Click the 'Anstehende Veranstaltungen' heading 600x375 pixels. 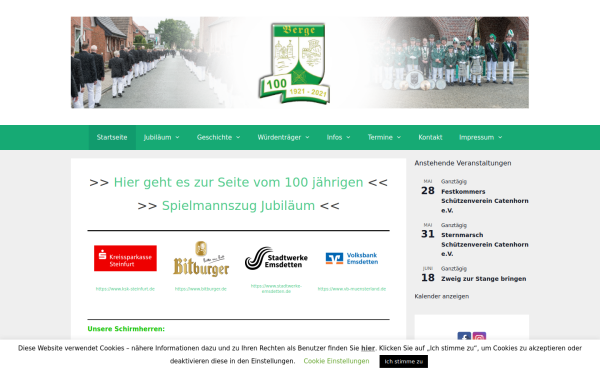coord(463,163)
